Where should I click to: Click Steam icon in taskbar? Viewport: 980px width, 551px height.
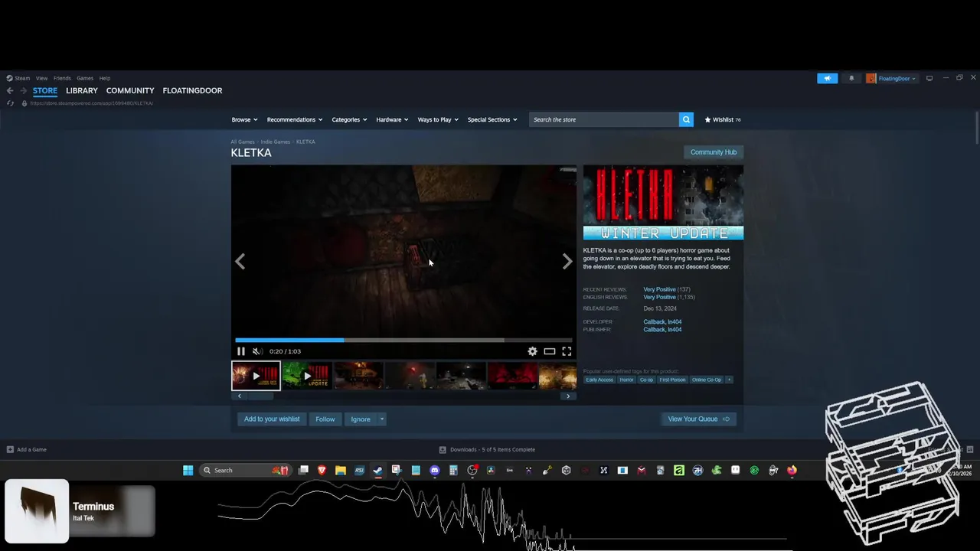[x=378, y=470]
